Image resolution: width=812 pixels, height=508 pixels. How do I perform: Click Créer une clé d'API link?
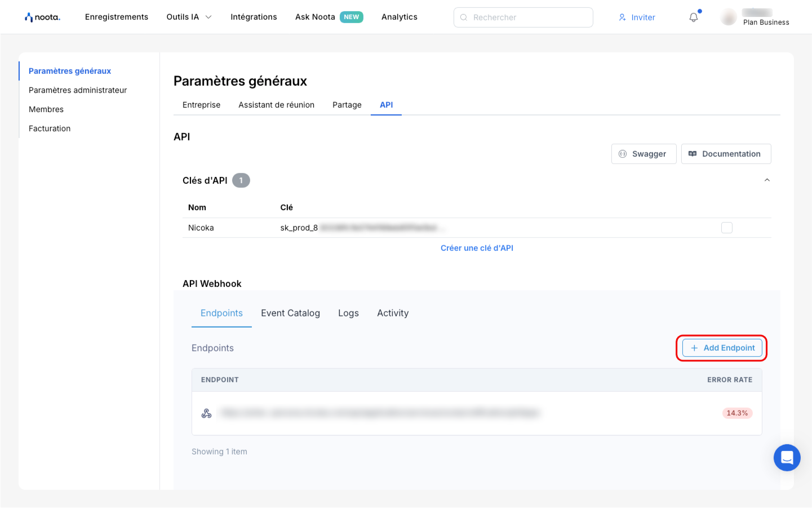pos(477,248)
